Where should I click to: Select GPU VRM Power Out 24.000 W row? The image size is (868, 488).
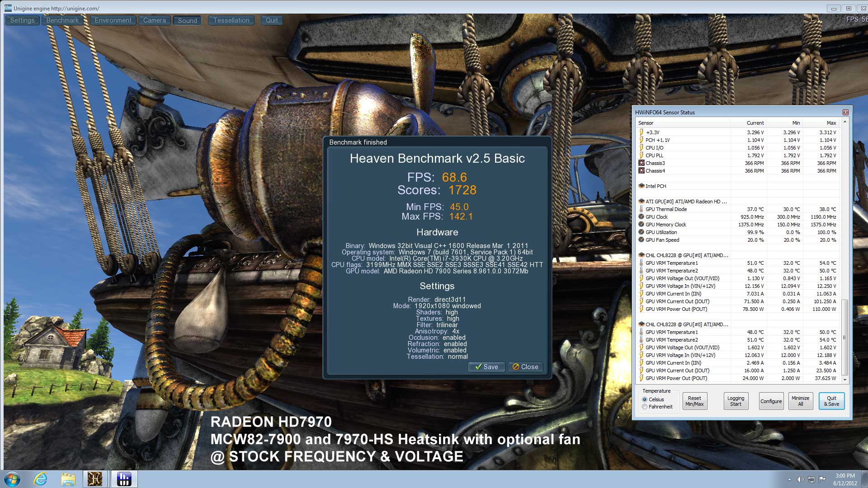(x=737, y=378)
